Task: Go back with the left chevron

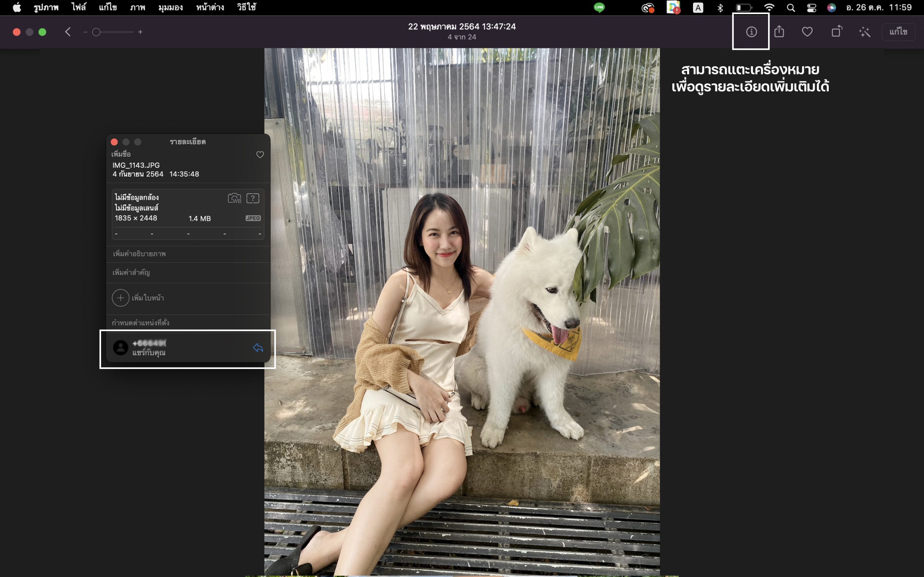Action: 68,32
